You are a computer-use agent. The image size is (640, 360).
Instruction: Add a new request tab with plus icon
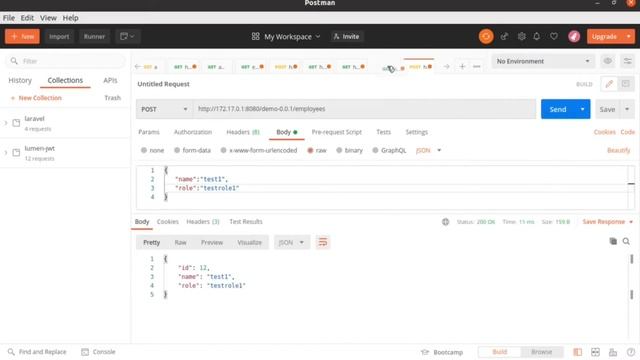[462, 66]
